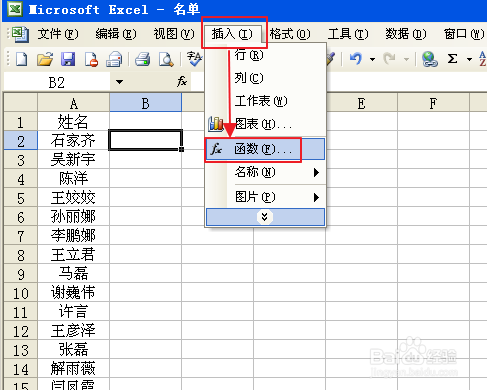Image resolution: width=487 pixels, height=390 pixels.
Task: Choose 图表(H)... from the Insert menu
Action: (x=265, y=124)
